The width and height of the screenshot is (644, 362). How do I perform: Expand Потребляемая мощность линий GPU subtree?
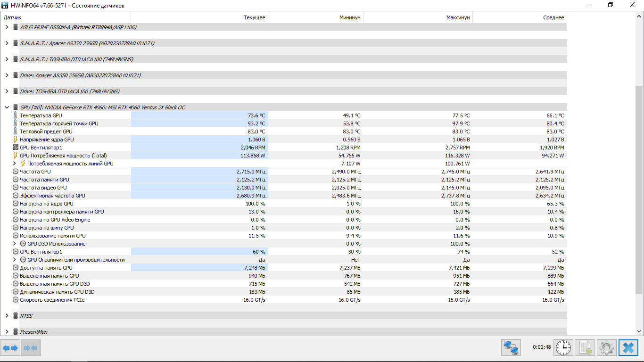click(x=15, y=164)
